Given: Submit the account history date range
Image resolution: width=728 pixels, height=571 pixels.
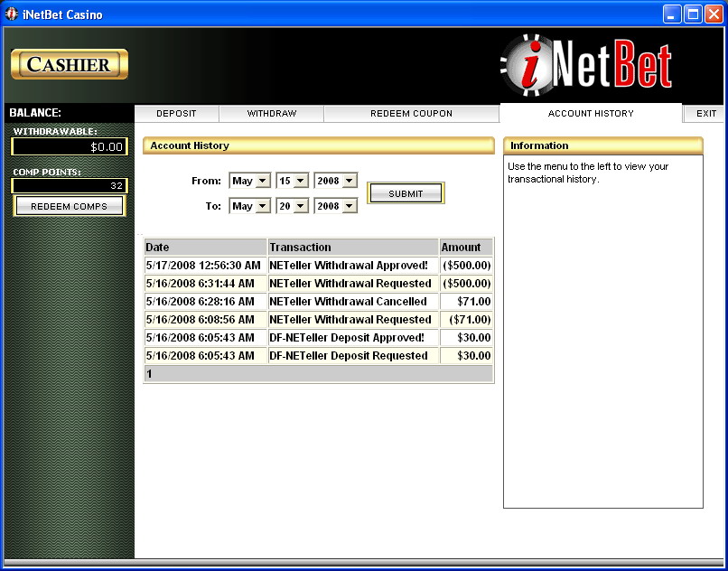Looking at the screenshot, I should pyautogui.click(x=406, y=193).
